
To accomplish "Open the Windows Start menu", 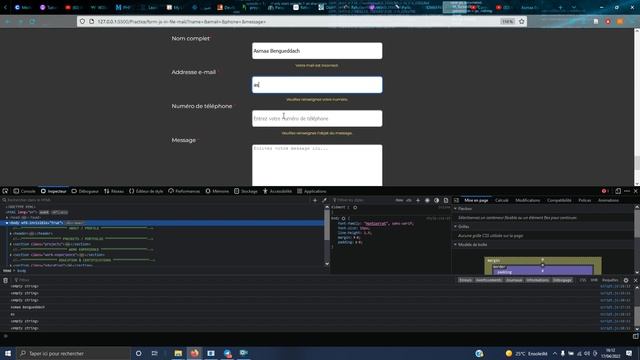I will pos(8,353).
